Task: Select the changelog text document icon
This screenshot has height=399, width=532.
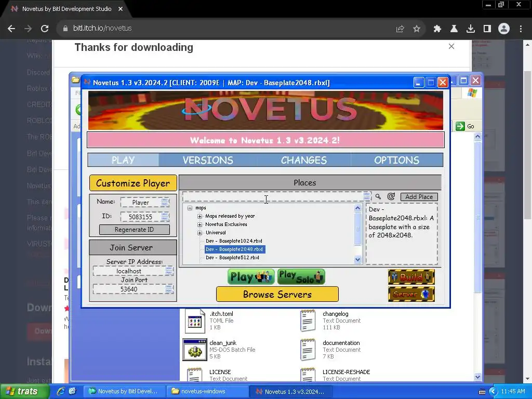Action: [x=308, y=321]
